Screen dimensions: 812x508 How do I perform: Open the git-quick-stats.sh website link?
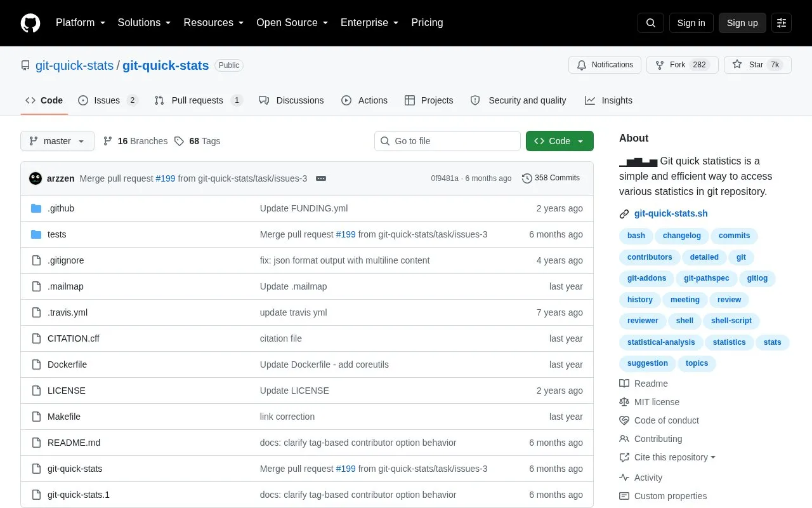(671, 213)
